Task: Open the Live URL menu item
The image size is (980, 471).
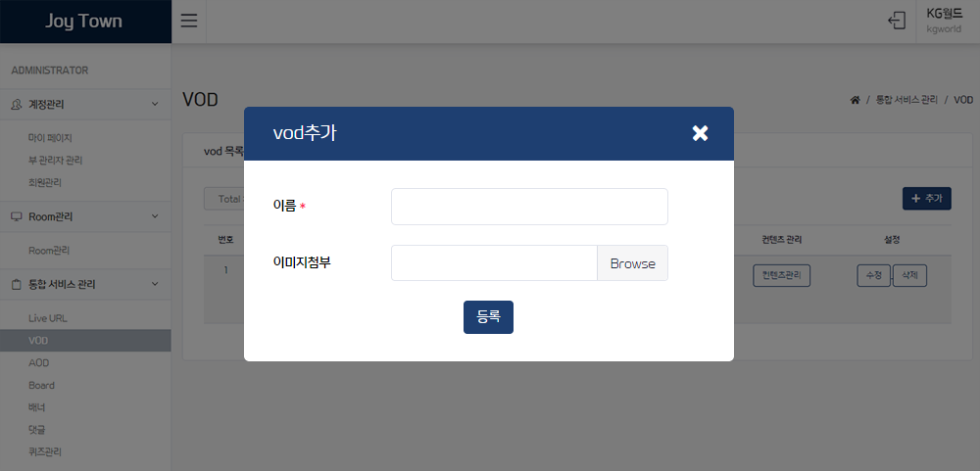Action: tap(47, 318)
